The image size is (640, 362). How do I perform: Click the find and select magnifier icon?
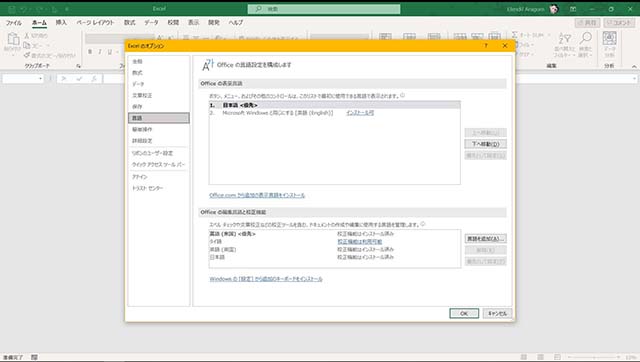(585, 38)
